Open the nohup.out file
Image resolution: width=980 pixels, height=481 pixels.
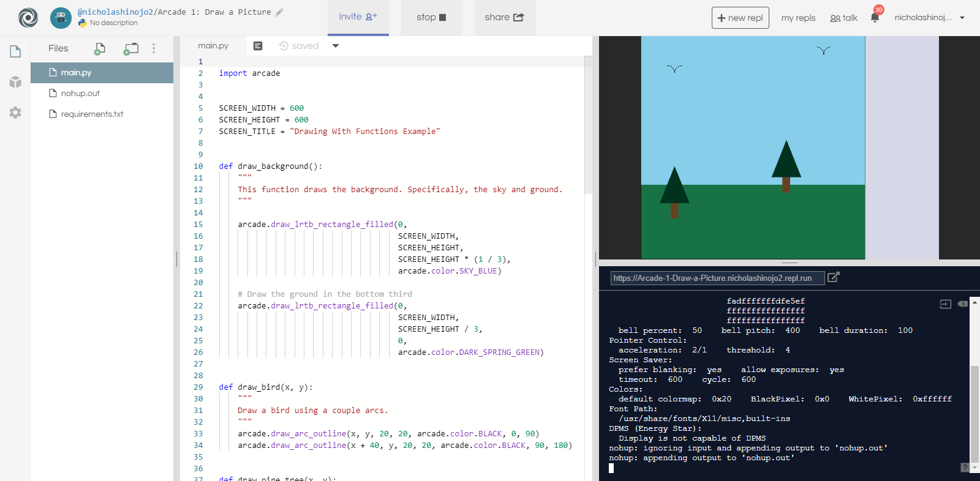102,93
